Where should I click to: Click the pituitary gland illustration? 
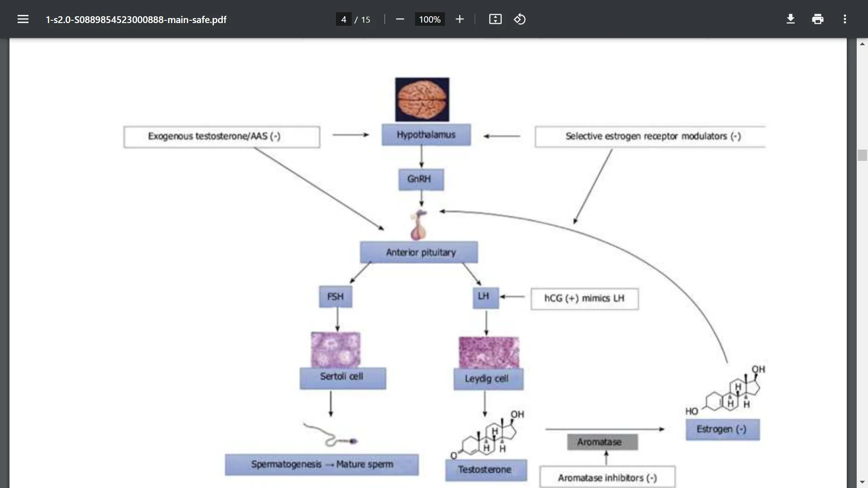(419, 224)
